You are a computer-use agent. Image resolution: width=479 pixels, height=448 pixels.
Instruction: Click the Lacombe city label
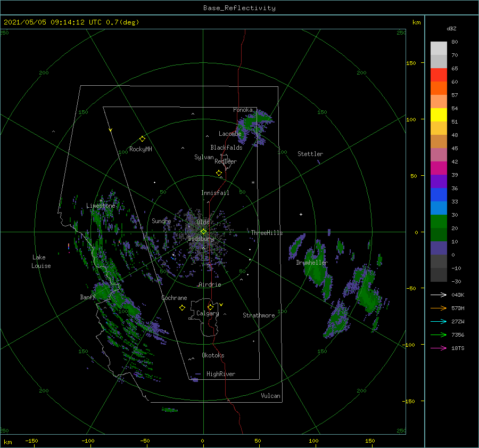(x=230, y=134)
